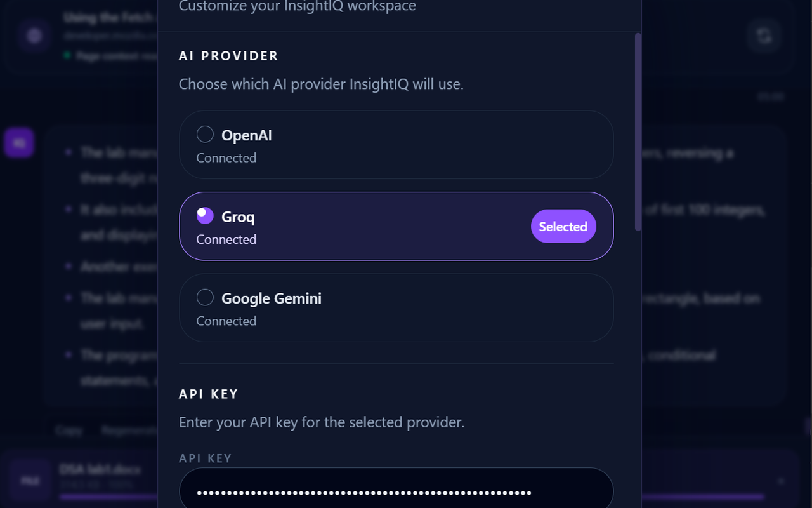Click the settings panel vertical scrollbar
This screenshot has width=812, height=508.
638,132
